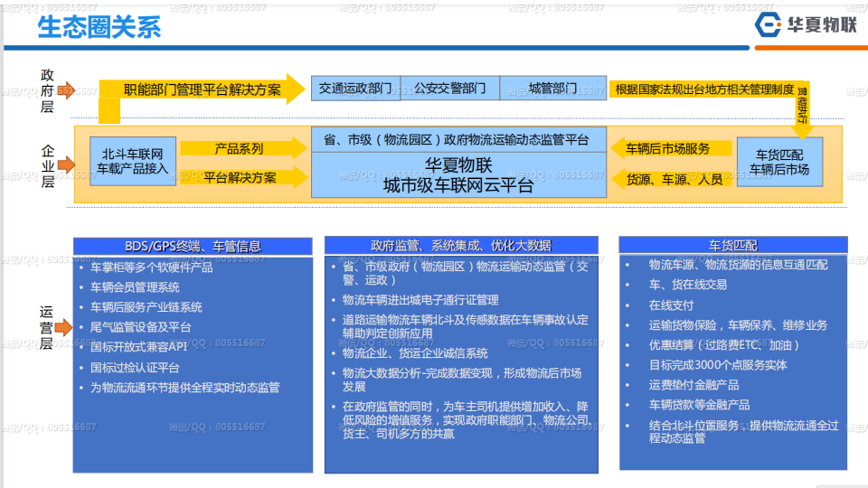Select bullet 车辆后服务产业链系统
The height and width of the screenshot is (488, 868).
[x=146, y=307]
